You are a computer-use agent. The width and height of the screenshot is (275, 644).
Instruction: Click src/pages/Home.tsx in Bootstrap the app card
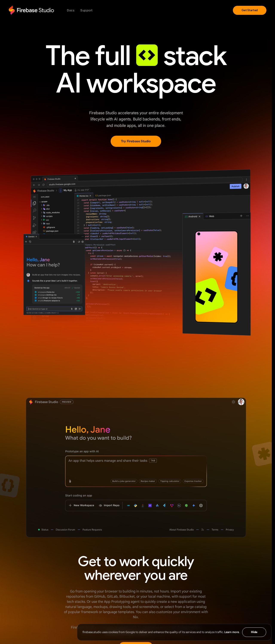46,292
